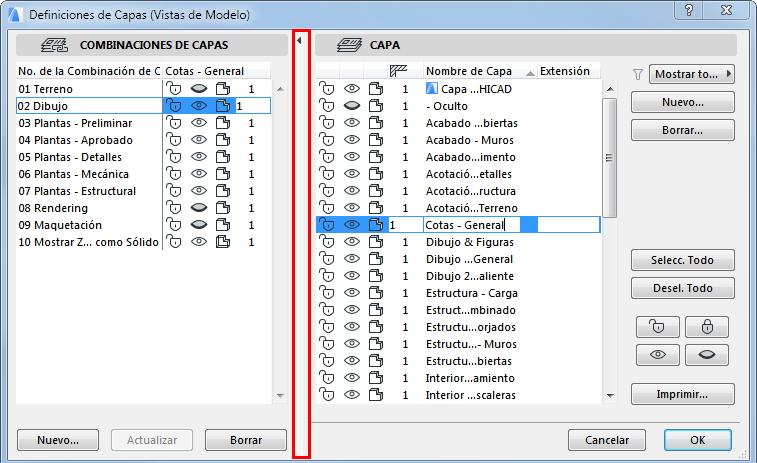Click Selecc. Todo button
The width and height of the screenshot is (757, 463).
[683, 260]
